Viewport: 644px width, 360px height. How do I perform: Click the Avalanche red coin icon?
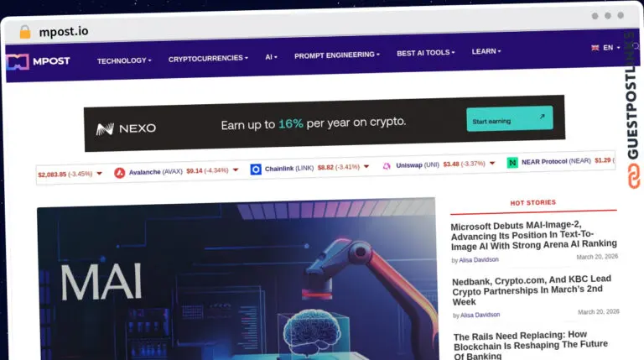click(x=120, y=173)
